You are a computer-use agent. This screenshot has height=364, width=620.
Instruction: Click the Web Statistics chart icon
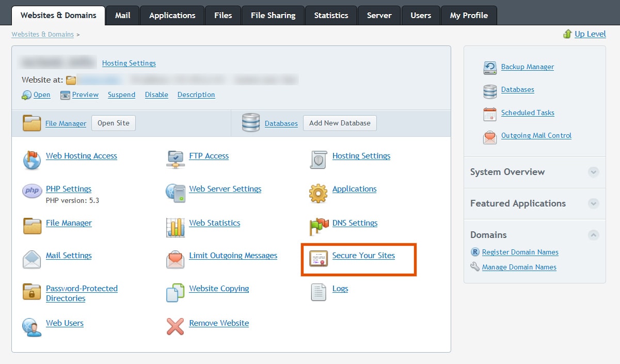tap(176, 227)
